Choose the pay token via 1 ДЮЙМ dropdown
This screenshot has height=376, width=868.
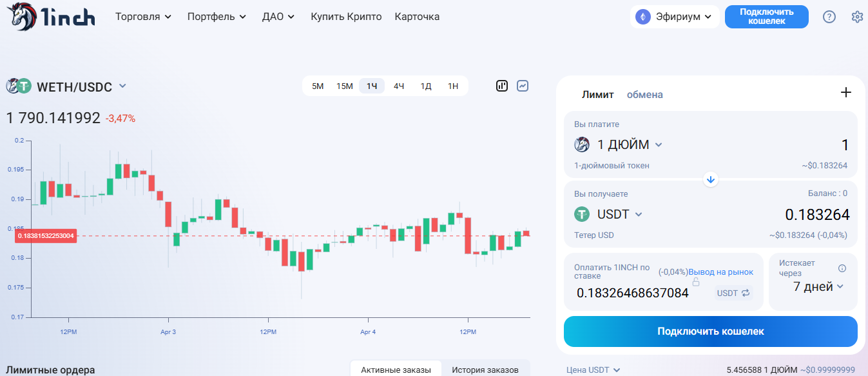[x=619, y=144]
